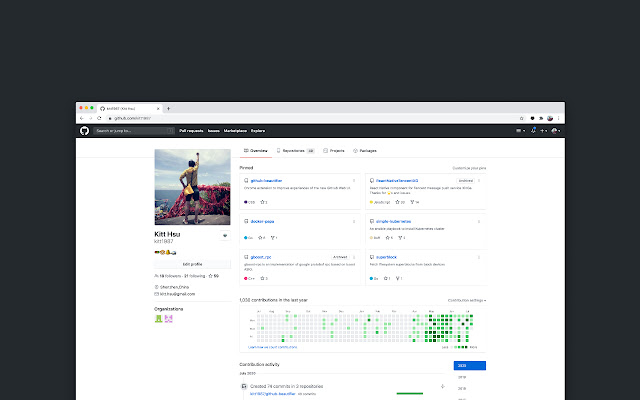
Task: Open the ReactNativeTencentXG repository link
Action: (x=397, y=180)
